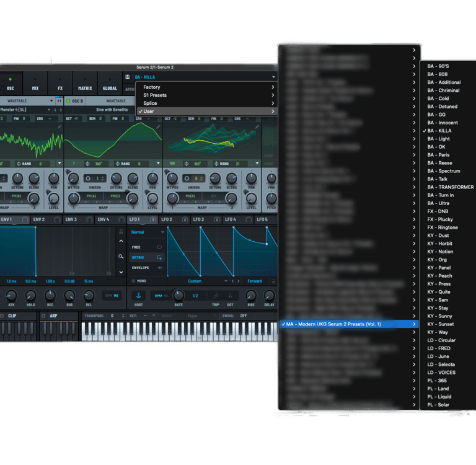Image resolution: width=476 pixels, height=465 pixels.
Task: Open the pencil wavetable editor in OSC B
Action: [x=158, y=126]
